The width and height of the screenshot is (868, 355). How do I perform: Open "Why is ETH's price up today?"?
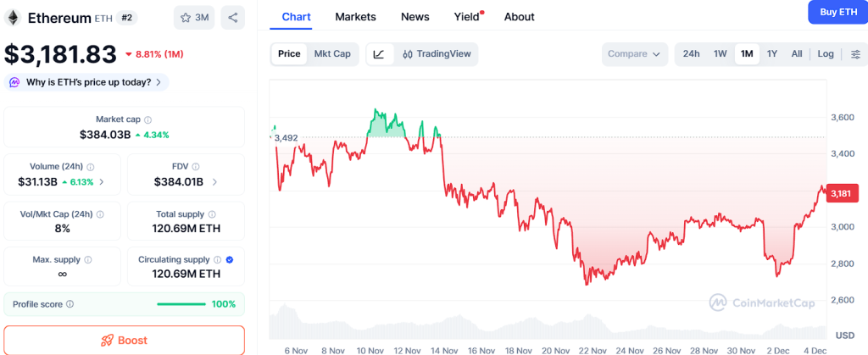pos(86,82)
